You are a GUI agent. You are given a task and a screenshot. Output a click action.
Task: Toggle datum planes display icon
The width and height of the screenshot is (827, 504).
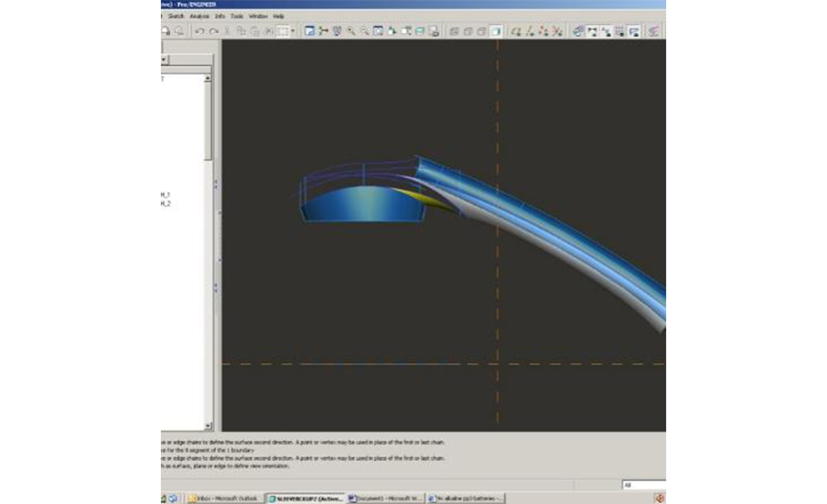click(515, 31)
